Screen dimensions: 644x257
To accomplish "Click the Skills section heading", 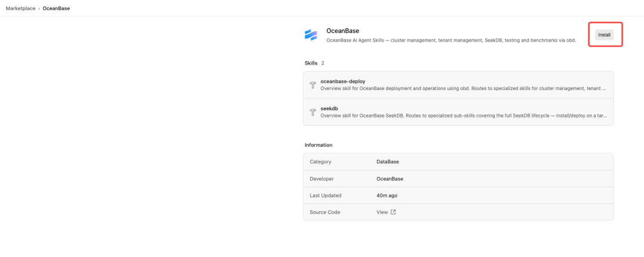I will click(311, 63).
